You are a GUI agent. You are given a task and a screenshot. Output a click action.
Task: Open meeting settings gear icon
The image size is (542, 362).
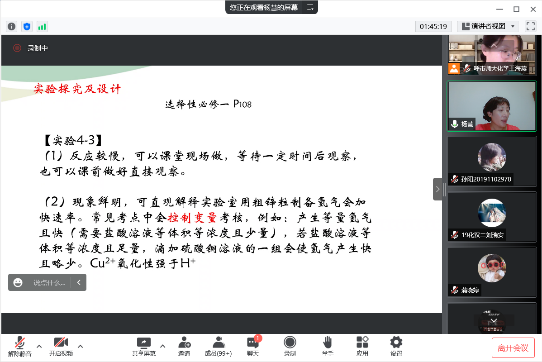(396, 346)
